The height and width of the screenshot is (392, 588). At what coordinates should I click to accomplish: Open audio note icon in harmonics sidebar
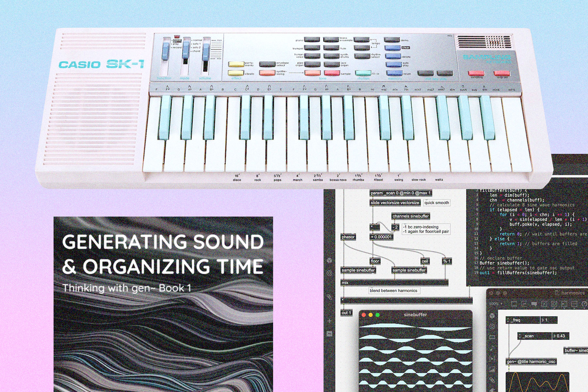(x=492, y=348)
